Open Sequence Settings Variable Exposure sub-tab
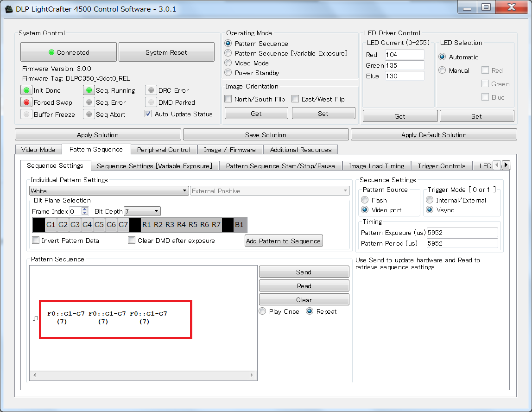The image size is (532, 412). coord(154,166)
